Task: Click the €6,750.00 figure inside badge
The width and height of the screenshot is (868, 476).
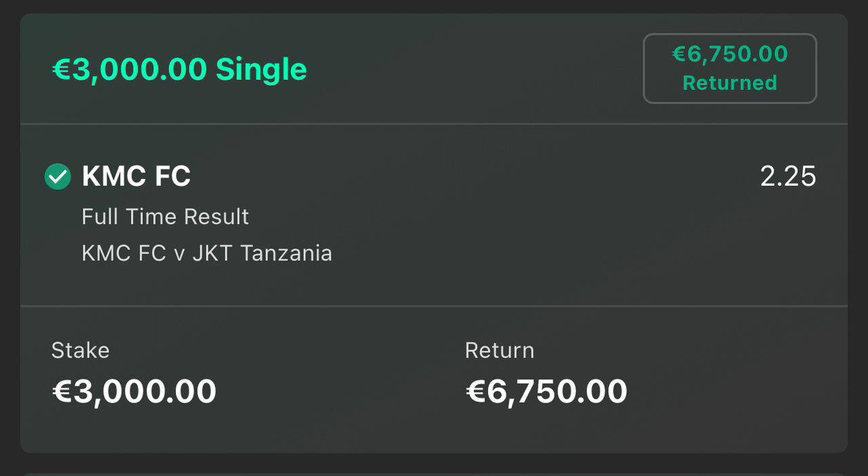Action: (730, 54)
